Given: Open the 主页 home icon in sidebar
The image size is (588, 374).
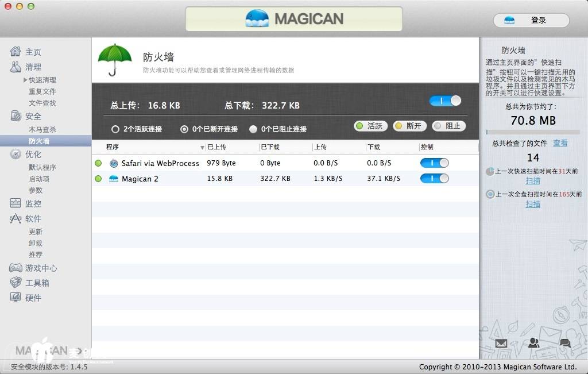Looking at the screenshot, I should [x=16, y=52].
